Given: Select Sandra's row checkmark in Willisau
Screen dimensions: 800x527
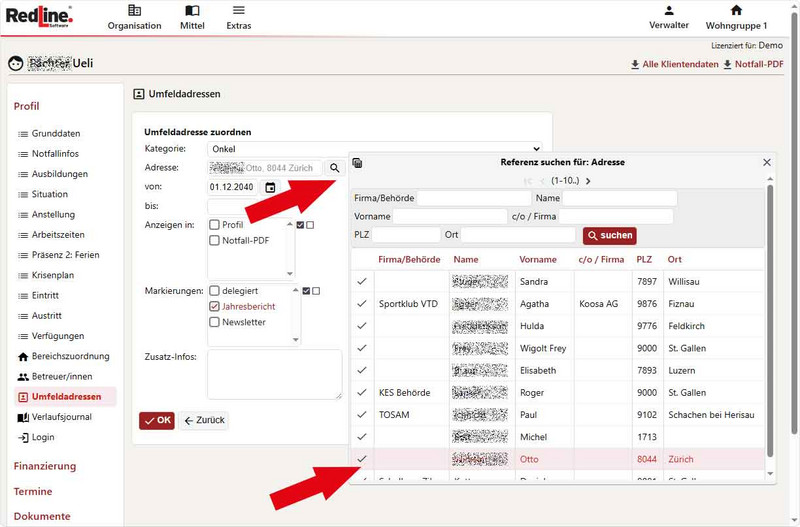Looking at the screenshot, I should point(362,282).
